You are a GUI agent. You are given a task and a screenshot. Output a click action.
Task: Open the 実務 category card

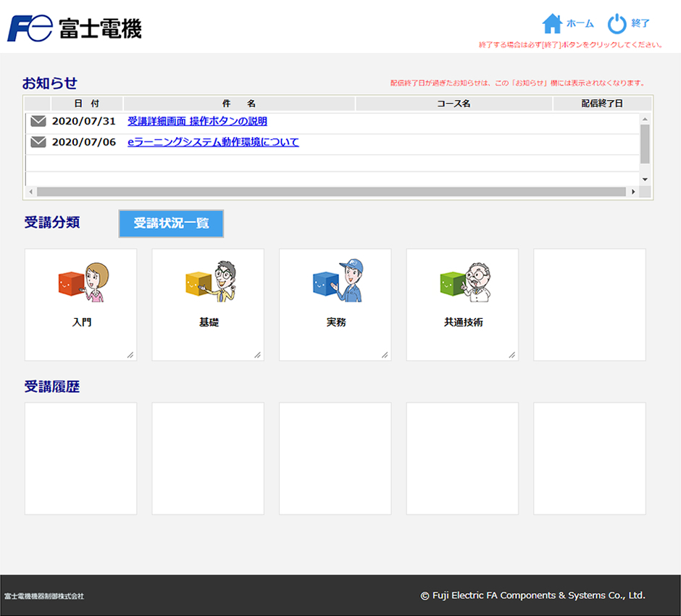point(335,304)
